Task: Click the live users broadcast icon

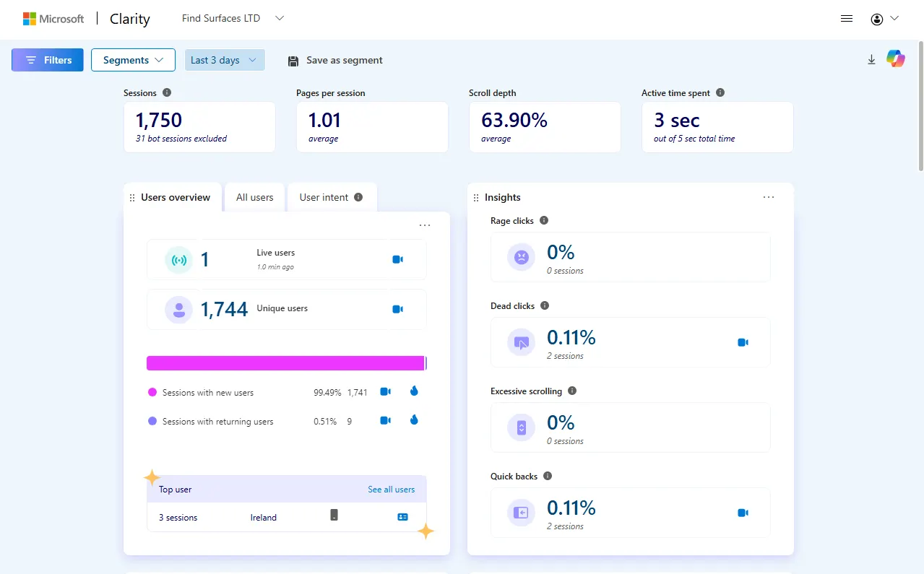Action: tap(179, 260)
